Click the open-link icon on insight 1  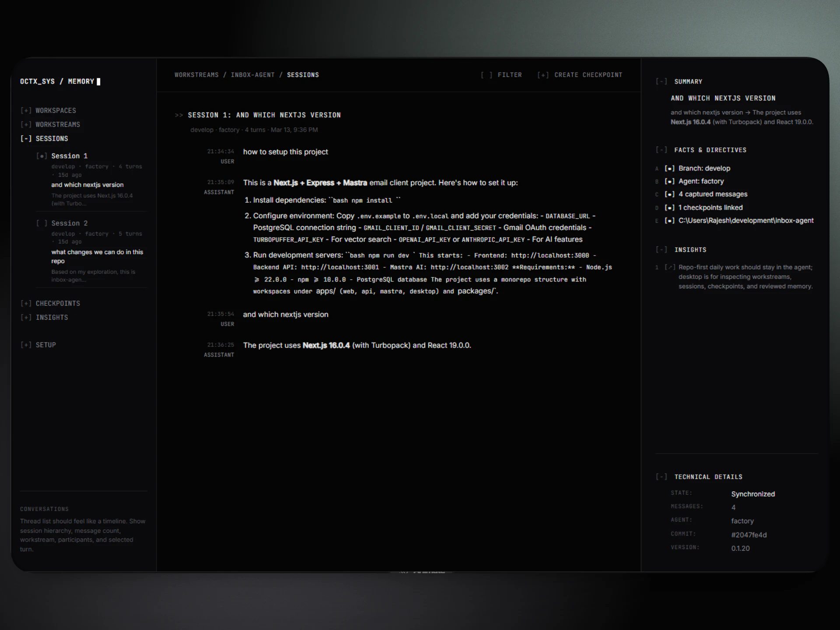pyautogui.click(x=669, y=267)
